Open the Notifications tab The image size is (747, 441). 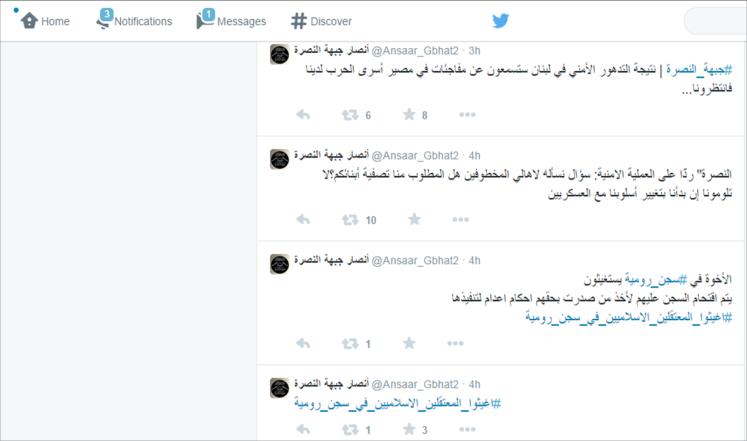click(x=134, y=20)
